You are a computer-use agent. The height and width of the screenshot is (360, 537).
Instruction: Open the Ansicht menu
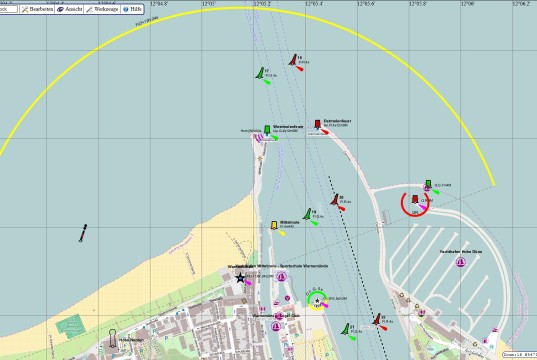[x=70, y=9]
